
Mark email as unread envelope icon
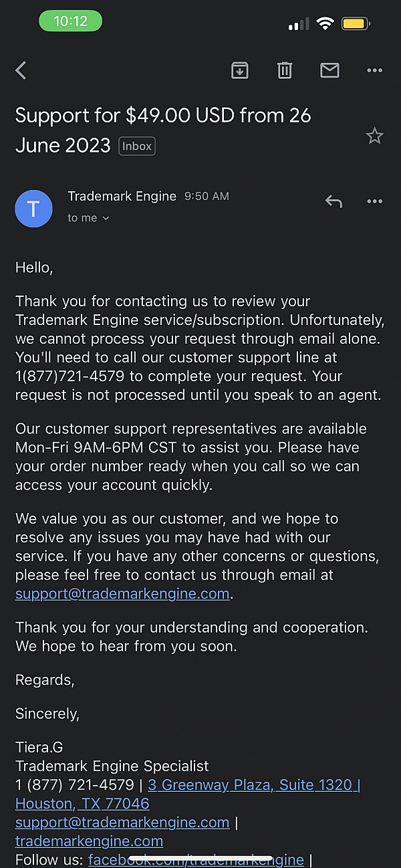tap(329, 70)
